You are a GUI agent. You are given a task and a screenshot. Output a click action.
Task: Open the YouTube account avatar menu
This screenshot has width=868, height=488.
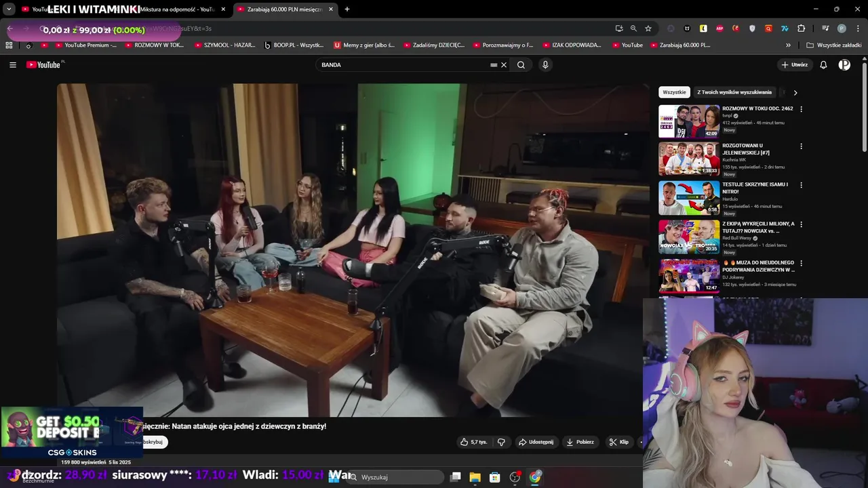tap(844, 65)
